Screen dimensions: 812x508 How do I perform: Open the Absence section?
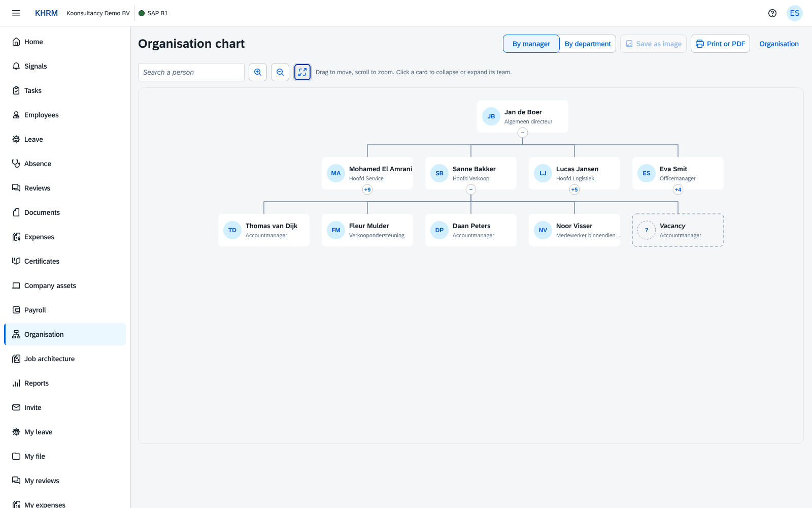click(x=65, y=164)
